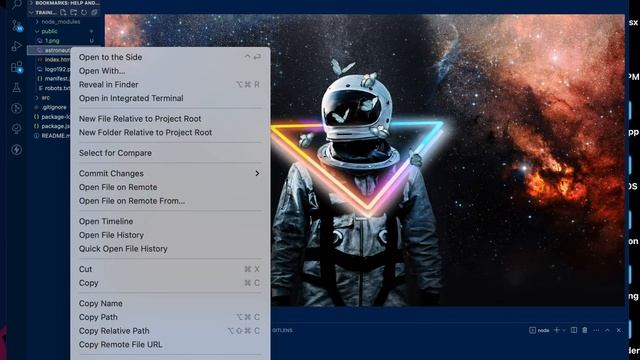Click the tree-shaped activity bar icon

click(16, 129)
